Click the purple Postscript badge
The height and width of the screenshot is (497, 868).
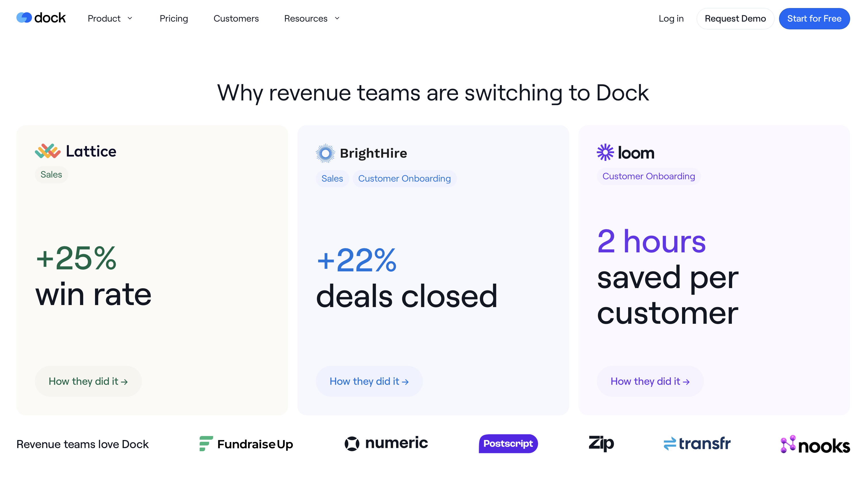pyautogui.click(x=508, y=443)
